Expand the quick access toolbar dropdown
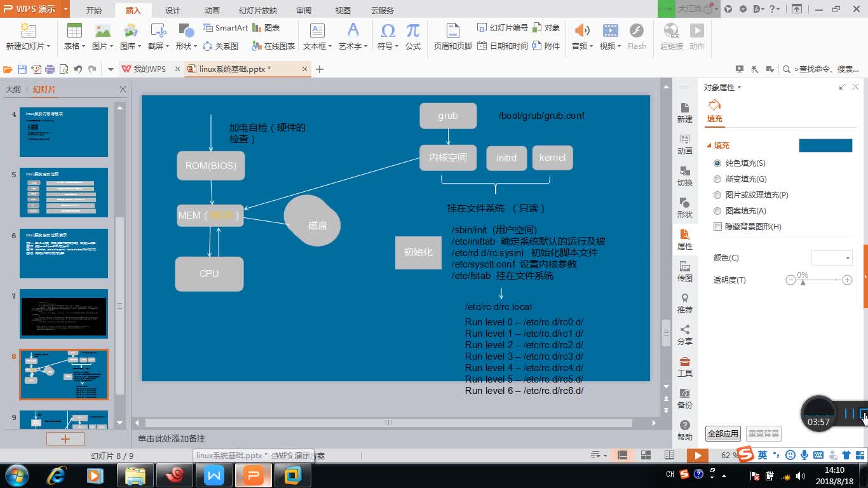This screenshot has width=868, height=488. [111, 69]
